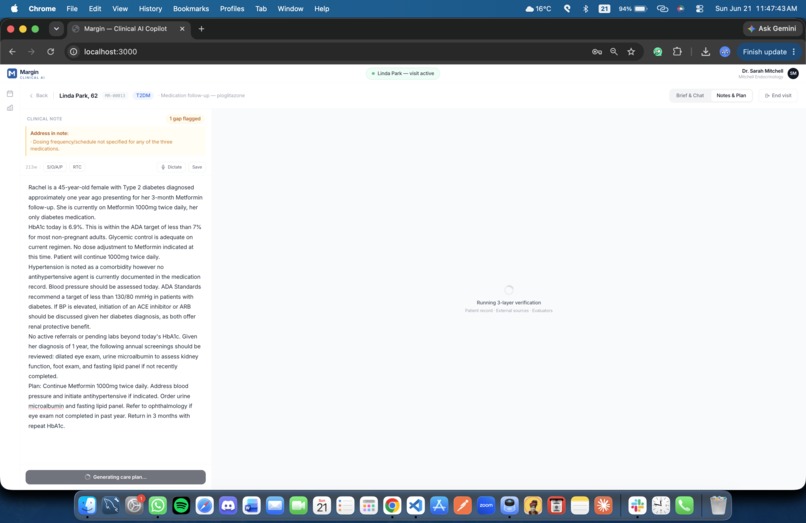
Task: Click the Ask Gemini button
Action: pos(772,29)
